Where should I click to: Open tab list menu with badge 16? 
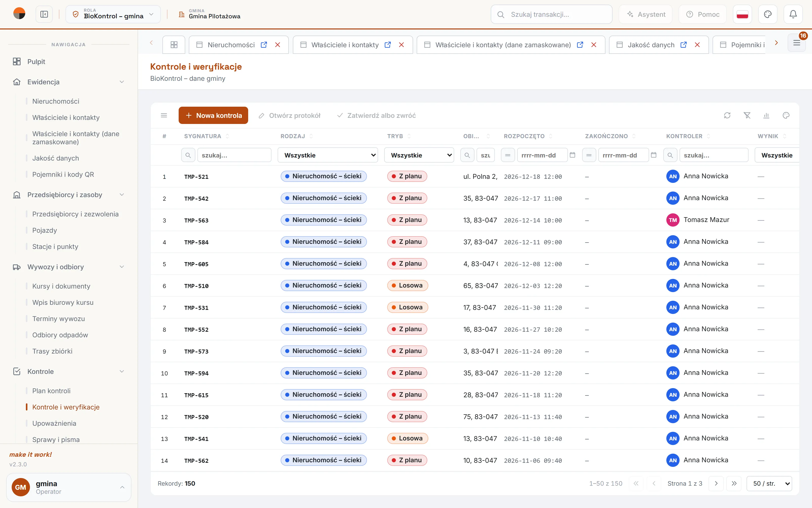[797, 43]
